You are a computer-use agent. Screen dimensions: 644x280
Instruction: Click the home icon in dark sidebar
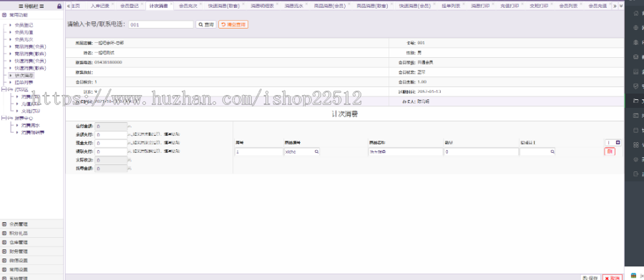pyautogui.click(x=636, y=13)
